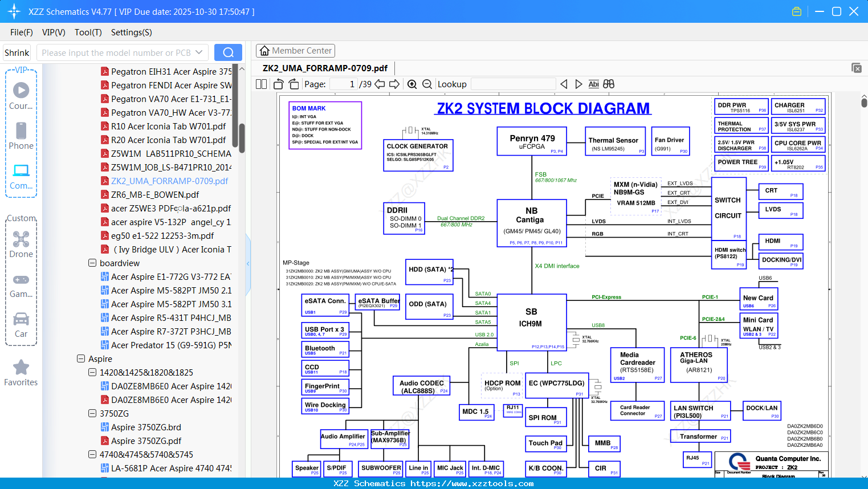Click the binoculars search icon
This screenshot has width=868, height=489.
pos(609,84)
